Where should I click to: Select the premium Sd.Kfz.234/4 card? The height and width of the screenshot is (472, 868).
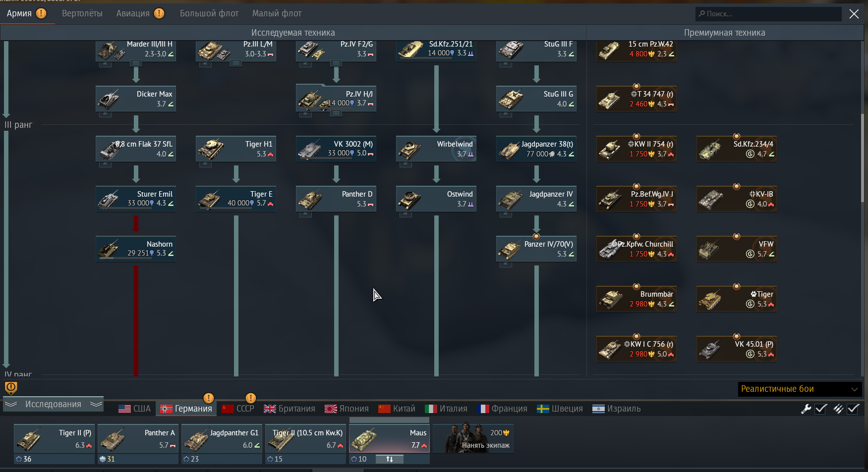(x=737, y=149)
